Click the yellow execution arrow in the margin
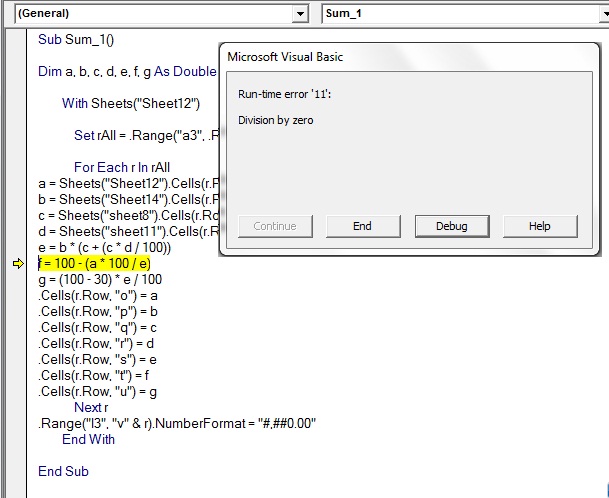 tap(17, 263)
